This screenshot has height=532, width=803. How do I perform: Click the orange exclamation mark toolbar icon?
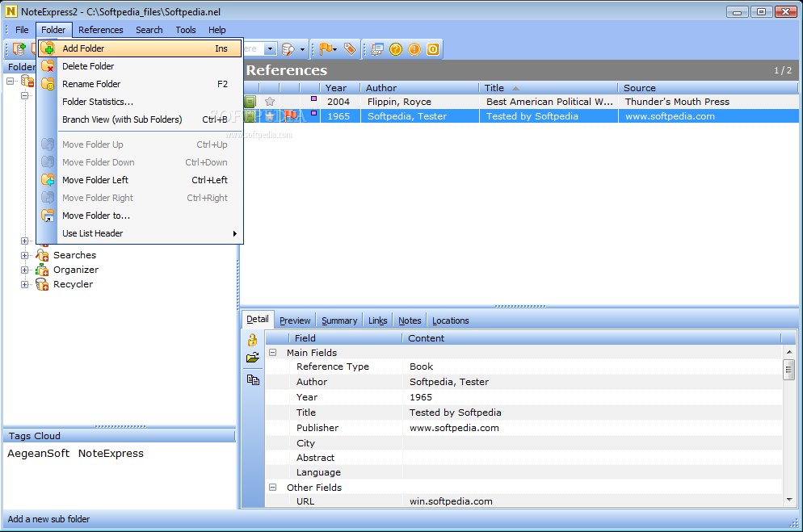(414, 49)
